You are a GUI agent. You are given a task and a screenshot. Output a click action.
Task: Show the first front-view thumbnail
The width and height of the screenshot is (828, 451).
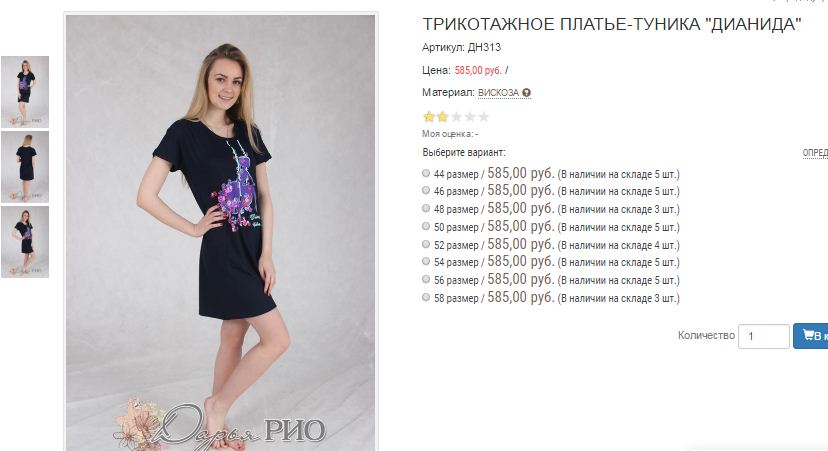coord(25,92)
